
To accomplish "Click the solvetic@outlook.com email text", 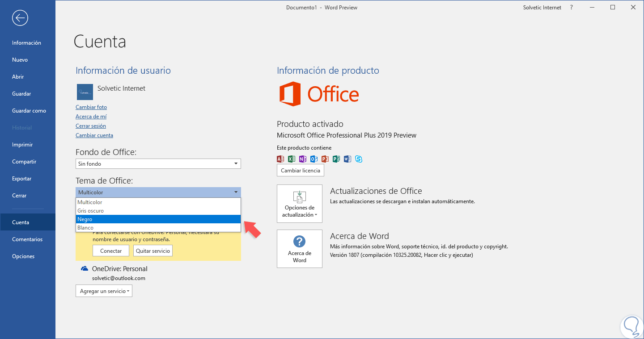I will [119, 278].
